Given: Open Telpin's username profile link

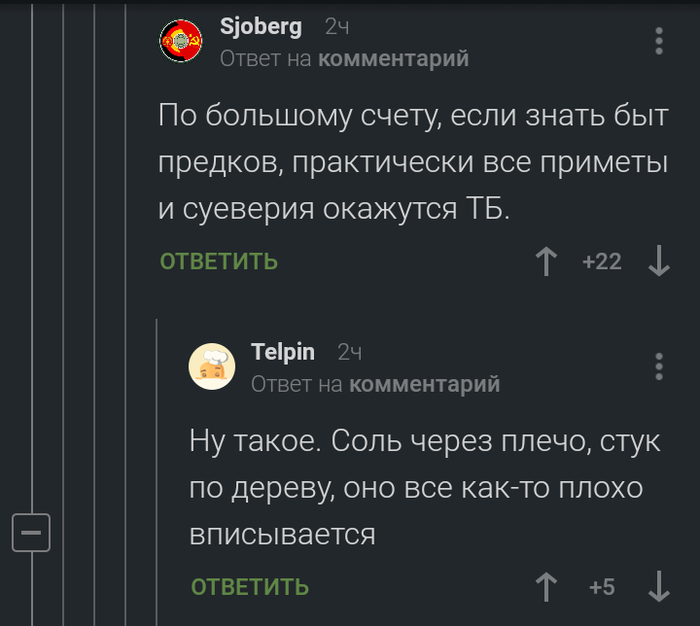Looking at the screenshot, I should tap(283, 352).
